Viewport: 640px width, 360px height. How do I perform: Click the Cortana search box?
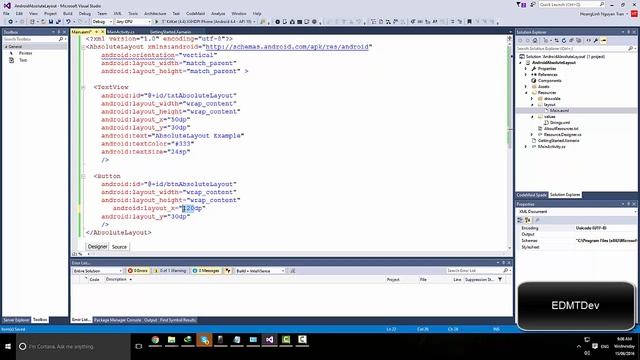coord(73,347)
